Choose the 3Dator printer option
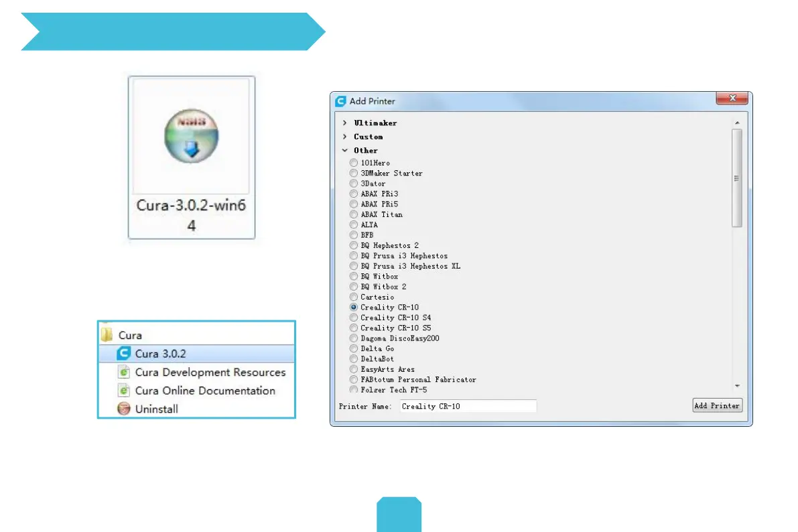 pyautogui.click(x=354, y=184)
